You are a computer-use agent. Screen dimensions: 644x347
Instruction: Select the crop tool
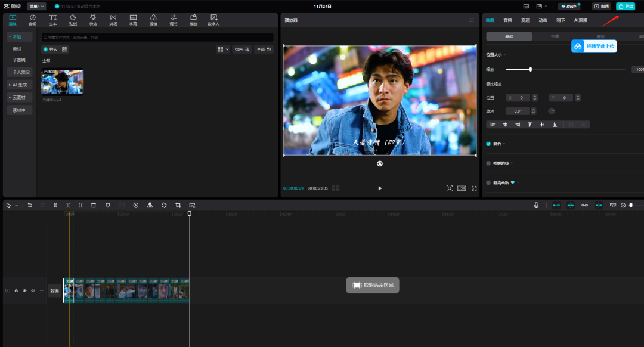[x=178, y=205]
